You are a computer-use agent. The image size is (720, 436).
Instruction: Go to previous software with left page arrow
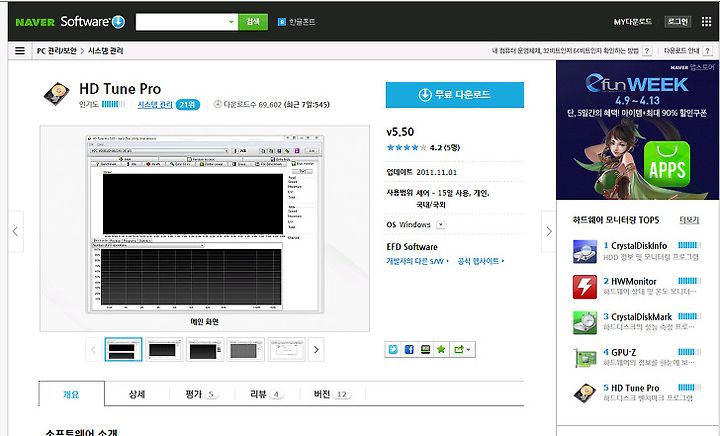click(16, 231)
